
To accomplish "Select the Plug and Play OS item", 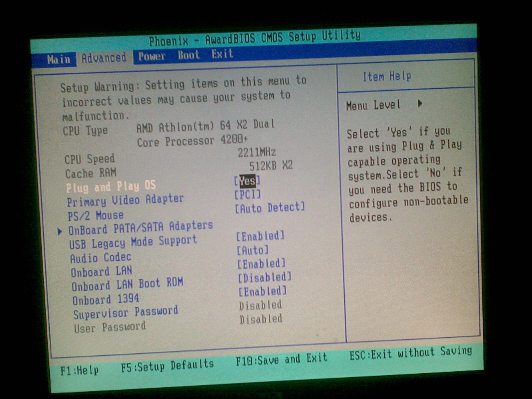I will coord(111,187).
